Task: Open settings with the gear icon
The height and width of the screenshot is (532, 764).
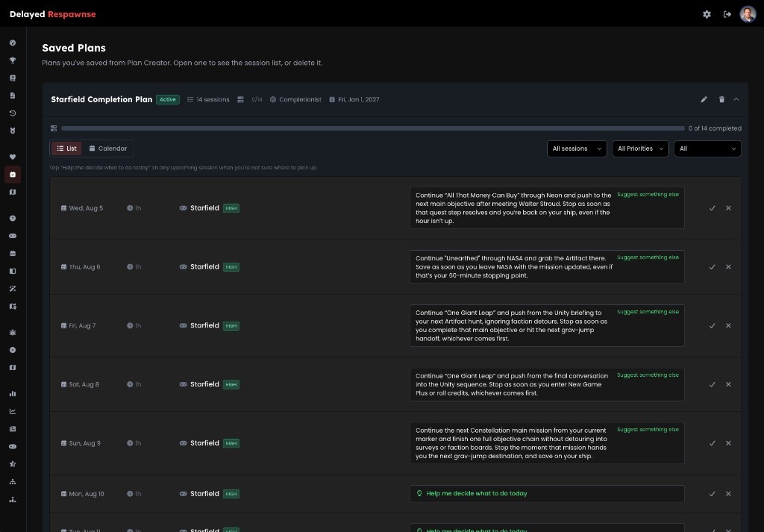Action: [707, 14]
